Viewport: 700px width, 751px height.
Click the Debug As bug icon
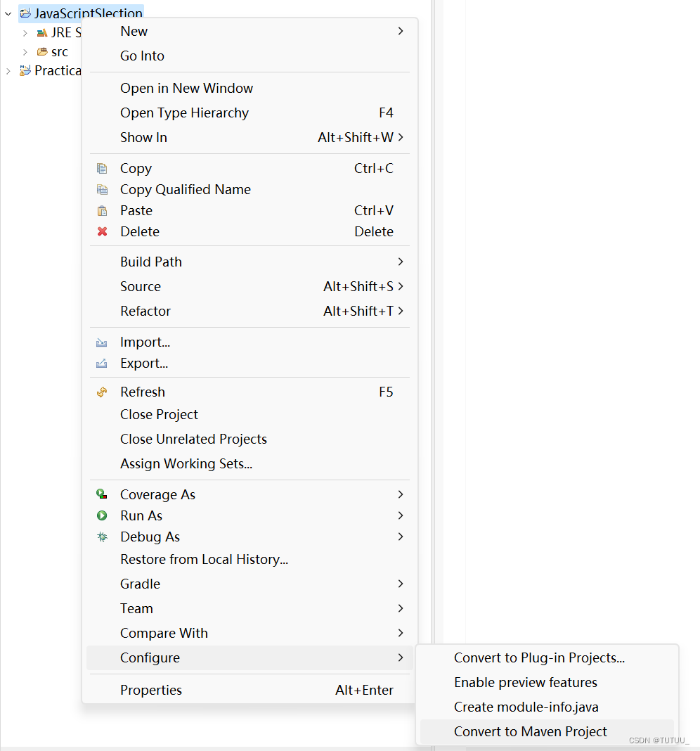pos(102,537)
